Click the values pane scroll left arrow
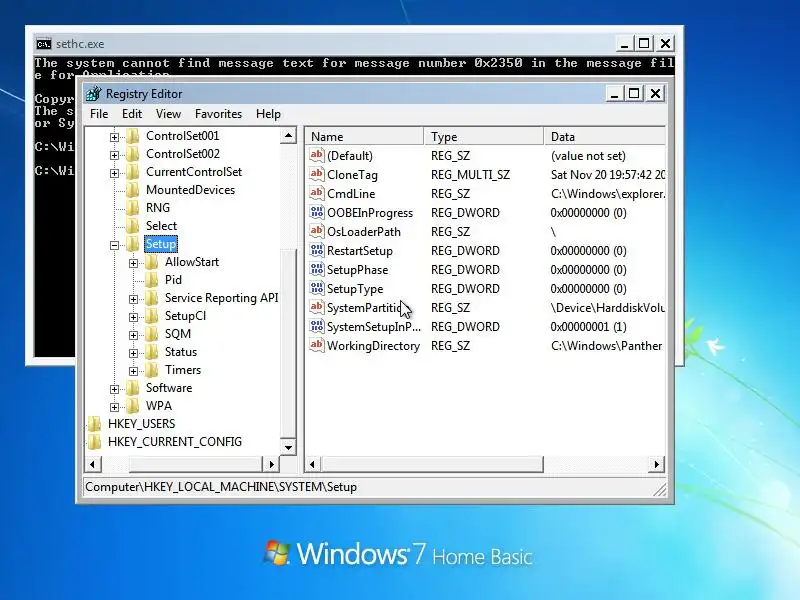The height and width of the screenshot is (600, 800). click(x=313, y=464)
